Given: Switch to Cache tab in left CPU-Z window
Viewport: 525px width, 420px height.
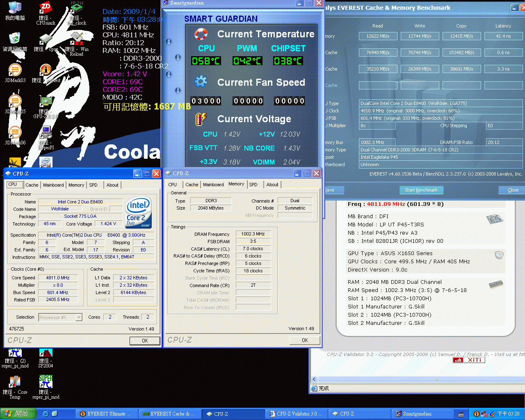Looking at the screenshot, I should [x=32, y=185].
